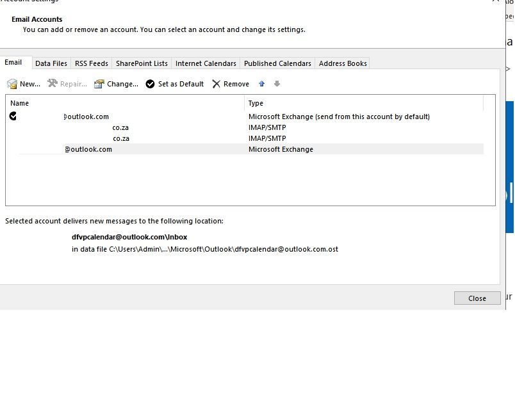515x420 pixels.
Task: Move selected account down with gray arrow
Action: 277,84
